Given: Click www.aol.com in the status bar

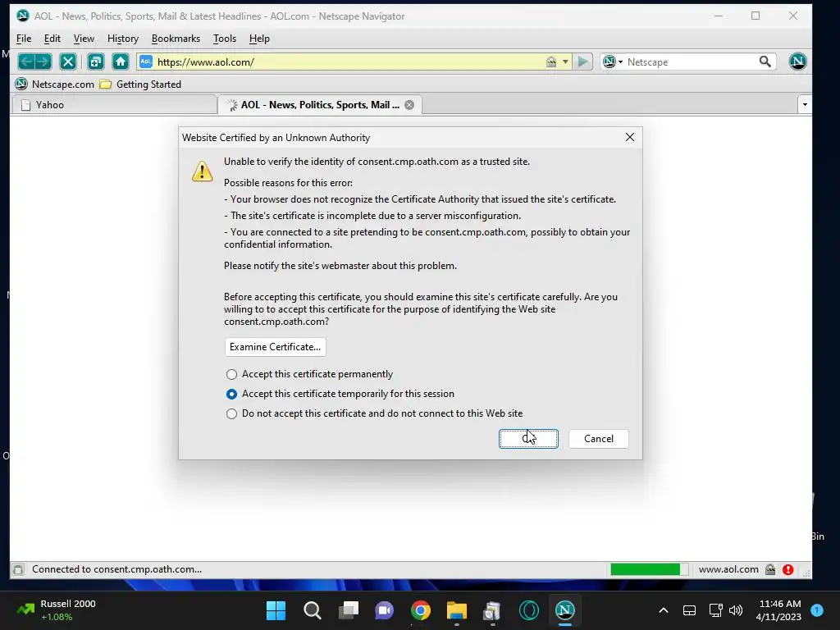Looking at the screenshot, I should point(728,569).
